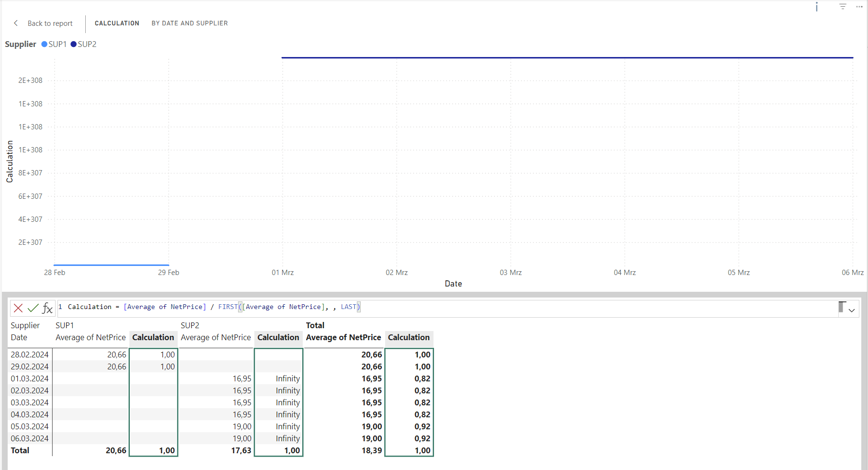Click the 28 Feb x-axis label
868x470 pixels.
pyautogui.click(x=55, y=273)
